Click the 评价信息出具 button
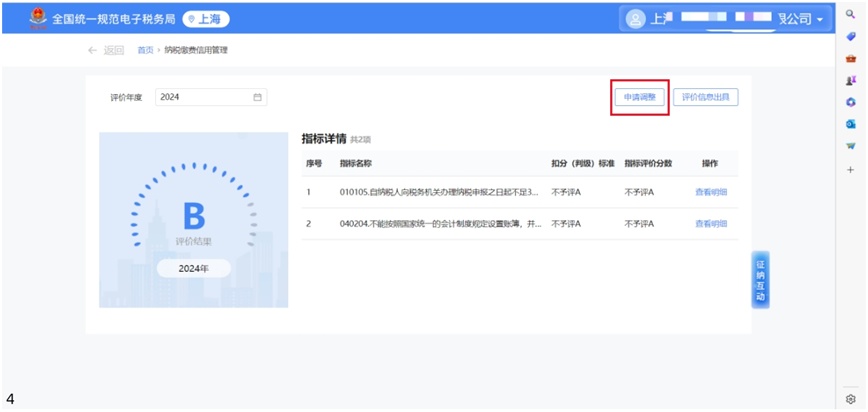The image size is (868, 412). point(706,97)
